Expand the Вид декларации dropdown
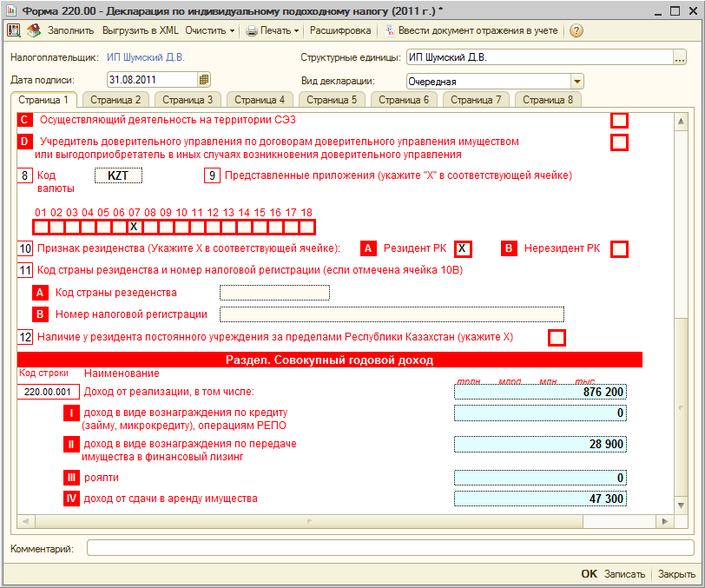705x588 pixels. [x=577, y=81]
